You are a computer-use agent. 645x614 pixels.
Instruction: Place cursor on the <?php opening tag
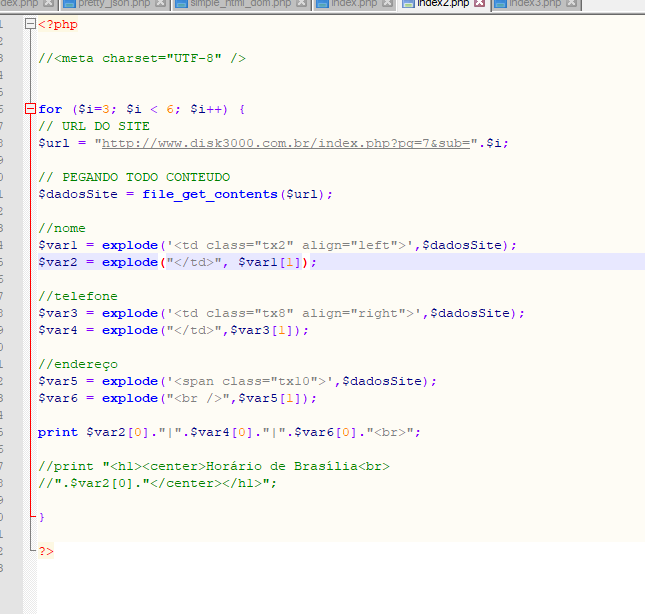coord(58,24)
